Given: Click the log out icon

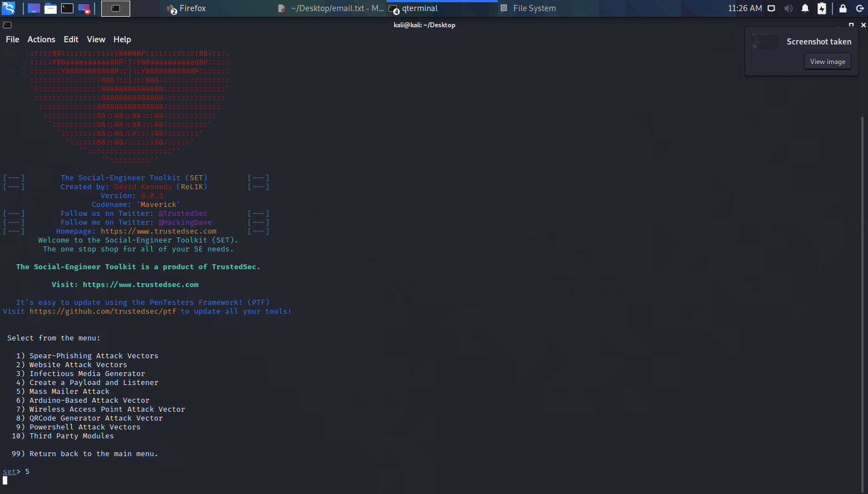Looking at the screenshot, I should tap(860, 8).
